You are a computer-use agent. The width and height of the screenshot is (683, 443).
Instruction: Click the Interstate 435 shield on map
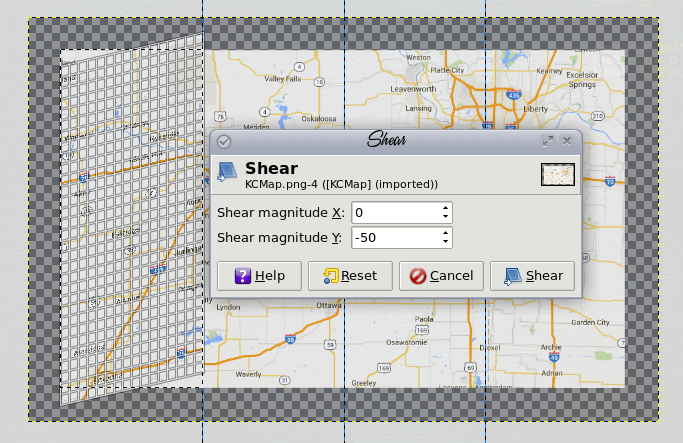click(514, 95)
